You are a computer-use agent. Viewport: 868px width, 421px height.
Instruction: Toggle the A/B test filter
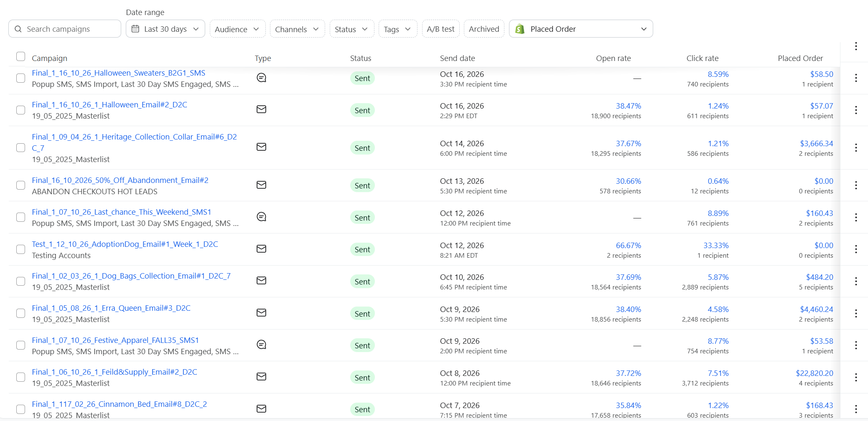440,29
